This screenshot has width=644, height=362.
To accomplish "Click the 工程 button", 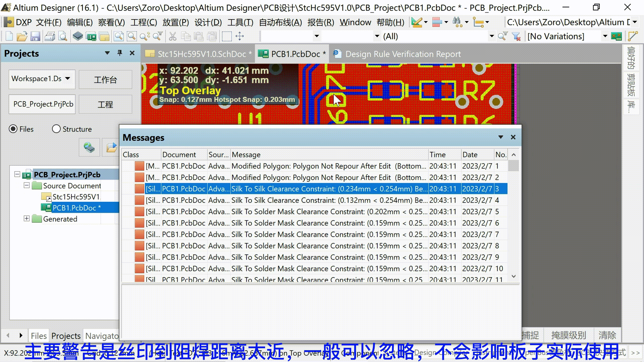I will click(105, 104).
